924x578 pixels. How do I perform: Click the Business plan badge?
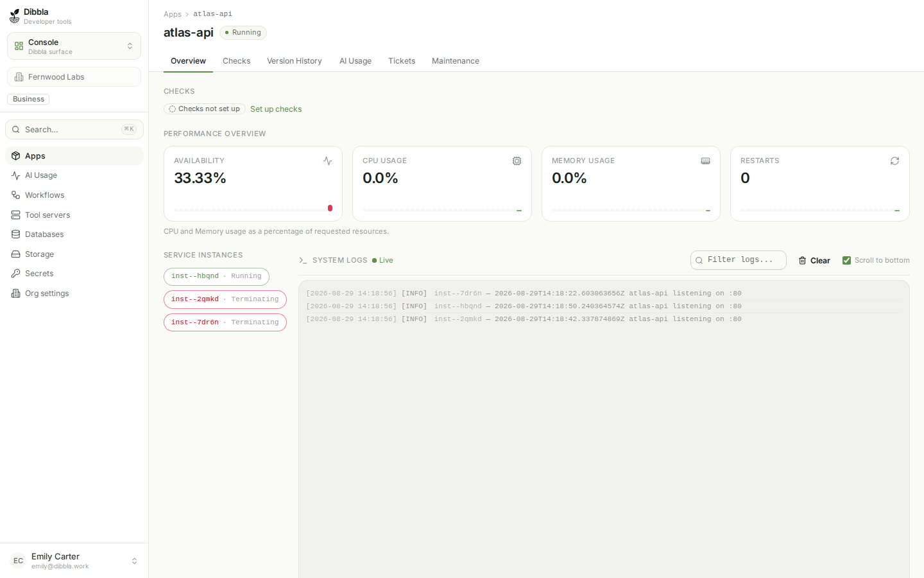[x=28, y=99]
